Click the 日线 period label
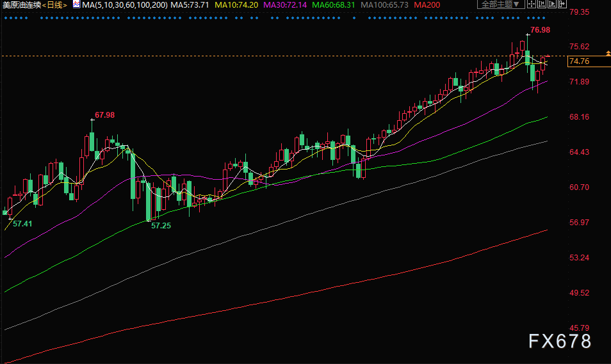Viewport: 611px width, 364px height. point(54,5)
